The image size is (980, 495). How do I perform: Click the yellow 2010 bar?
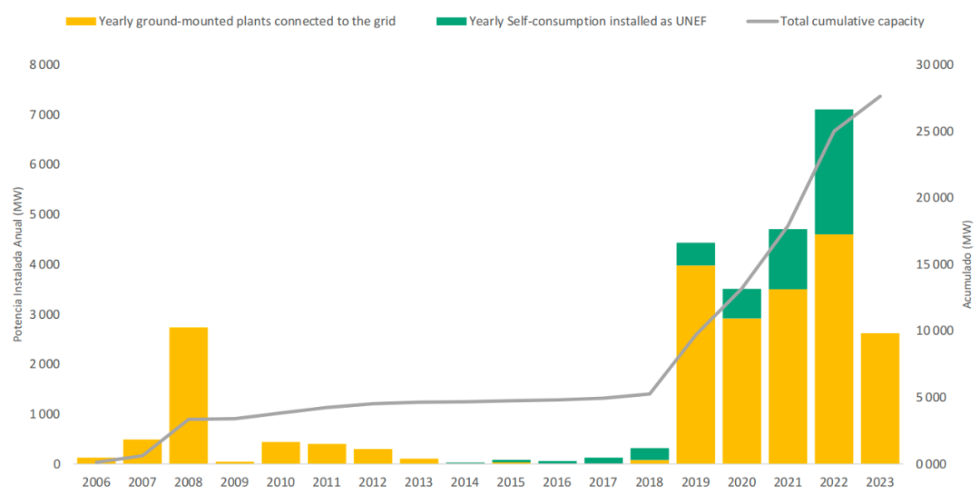point(280,452)
